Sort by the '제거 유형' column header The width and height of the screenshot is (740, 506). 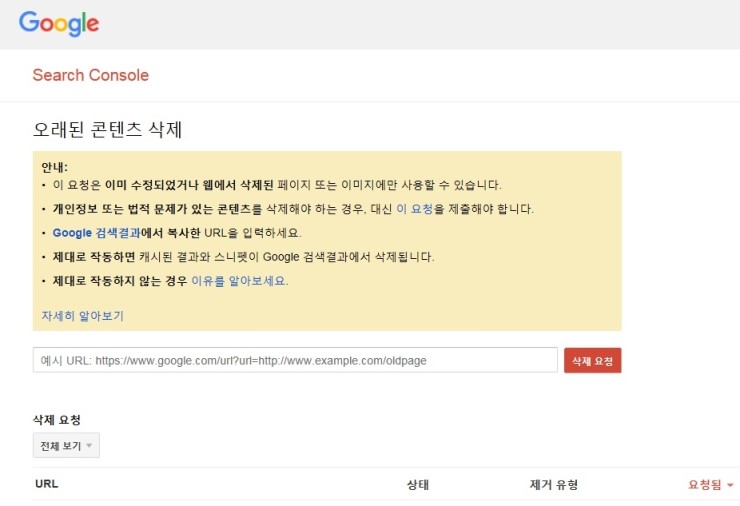point(554,485)
